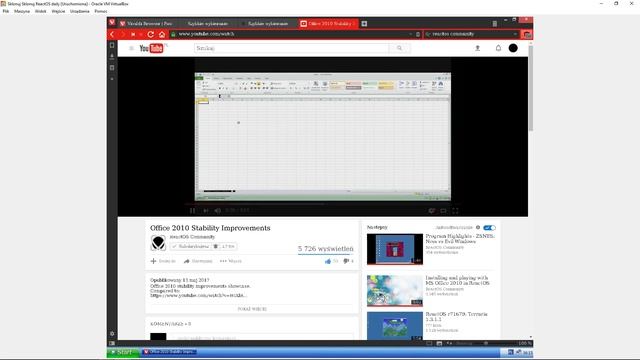Open the YouTube hamburger guide menu

[x=131, y=48]
